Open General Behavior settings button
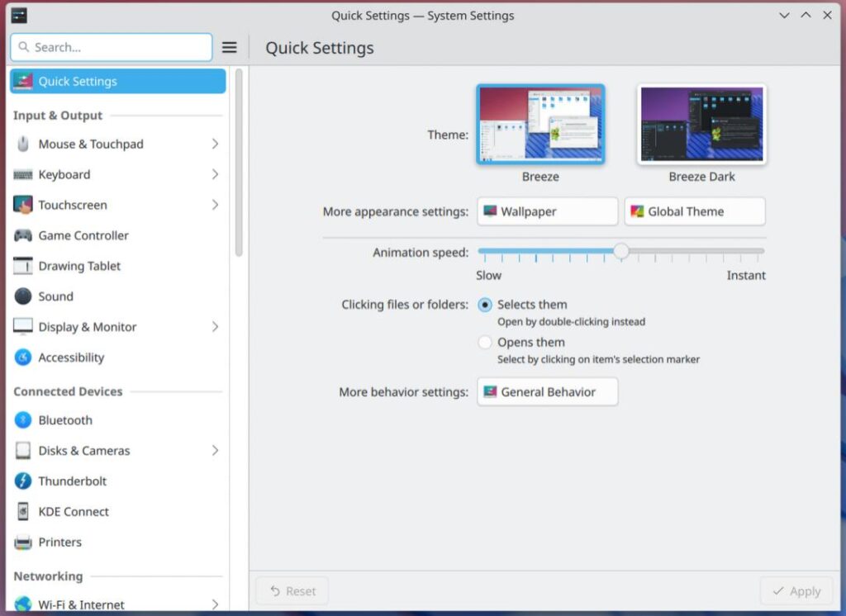 pyautogui.click(x=547, y=391)
